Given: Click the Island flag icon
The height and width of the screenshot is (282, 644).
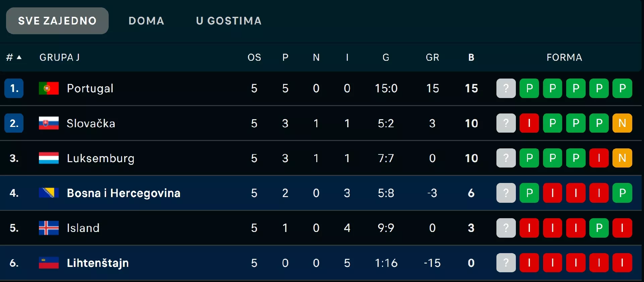Looking at the screenshot, I should 49,228.
